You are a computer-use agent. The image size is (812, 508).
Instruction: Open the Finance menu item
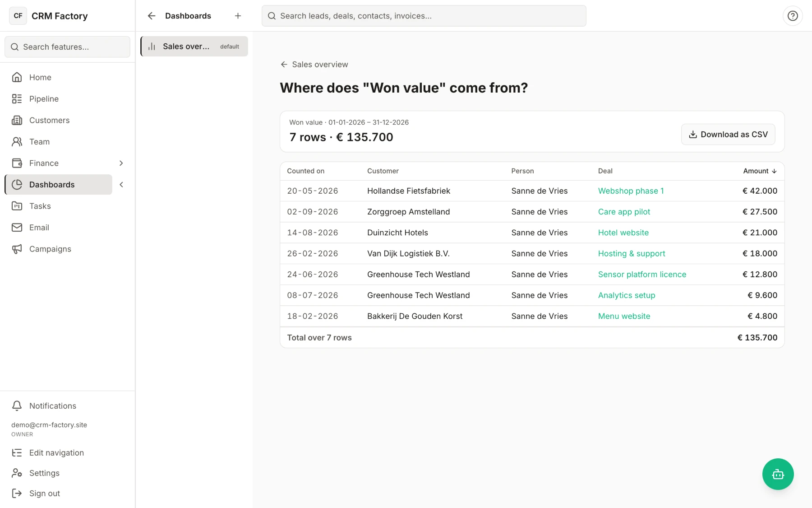point(58,163)
